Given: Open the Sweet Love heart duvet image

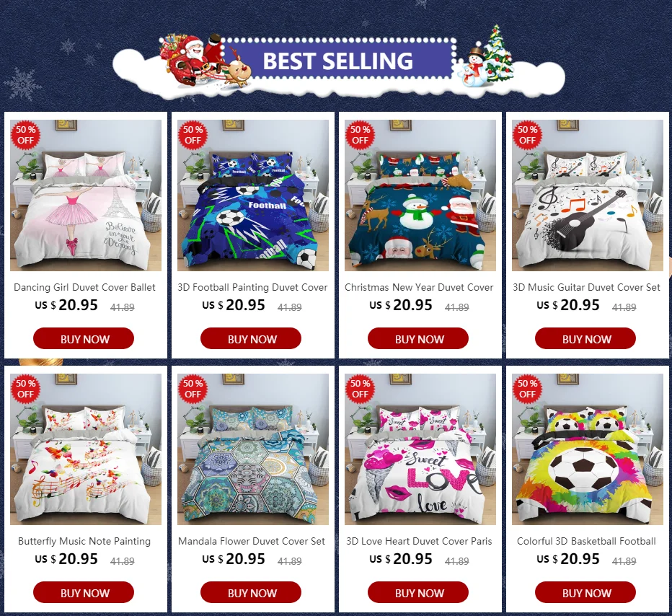Looking at the screenshot, I should pyautogui.click(x=420, y=449).
